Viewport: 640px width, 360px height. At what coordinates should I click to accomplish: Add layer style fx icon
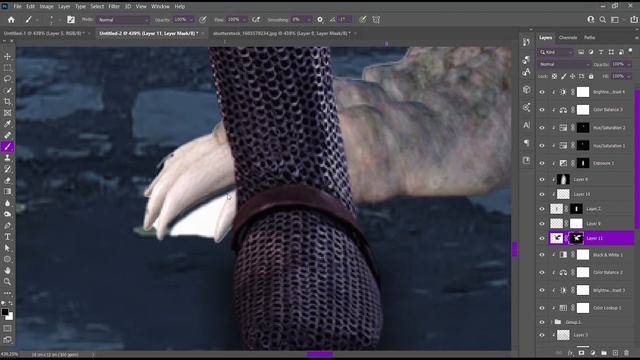coord(570,353)
